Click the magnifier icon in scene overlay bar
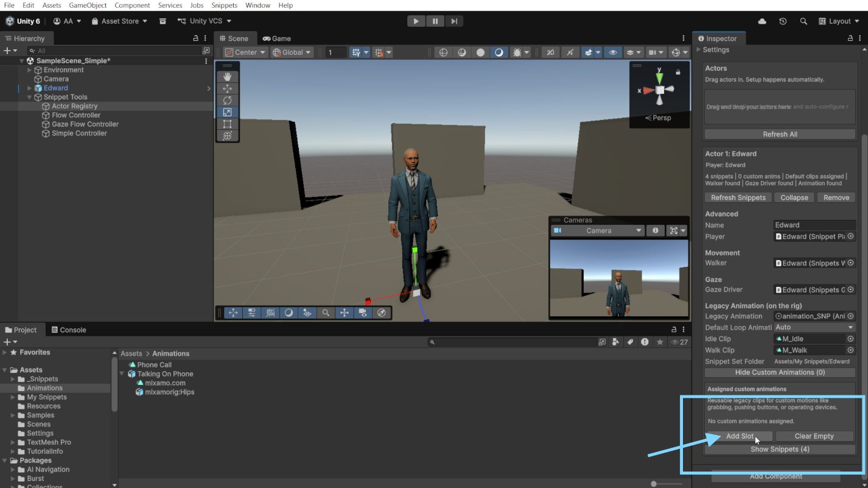 pyautogui.click(x=326, y=313)
